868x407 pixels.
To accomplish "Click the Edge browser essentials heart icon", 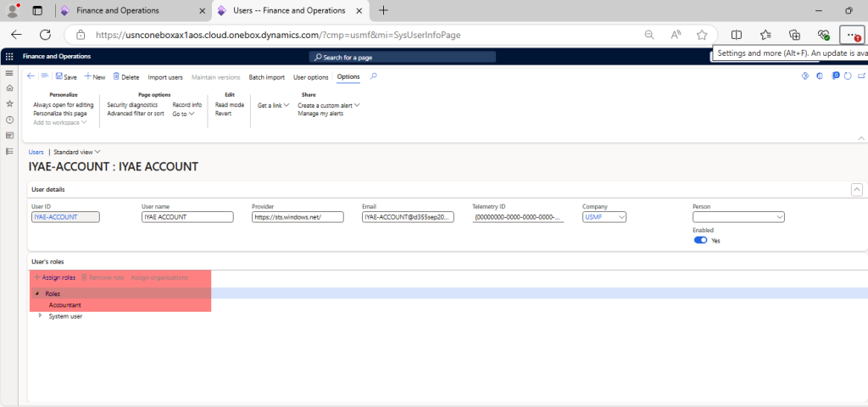I will pos(822,35).
